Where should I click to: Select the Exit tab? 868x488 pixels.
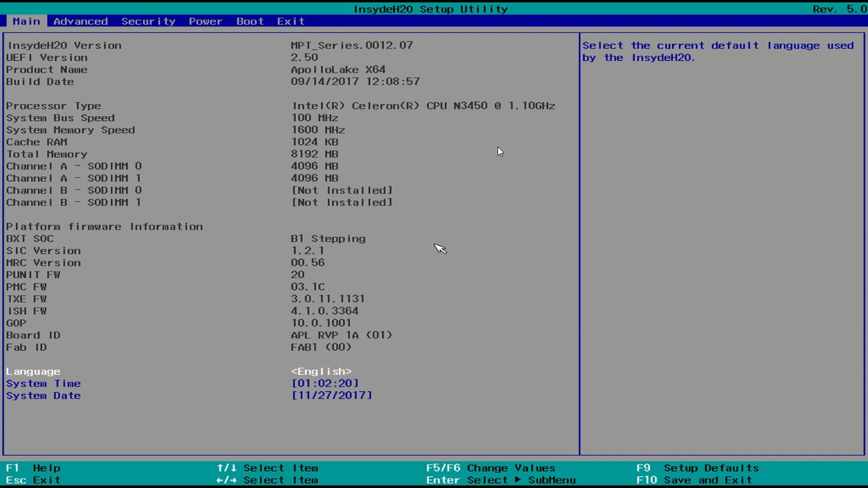click(291, 21)
